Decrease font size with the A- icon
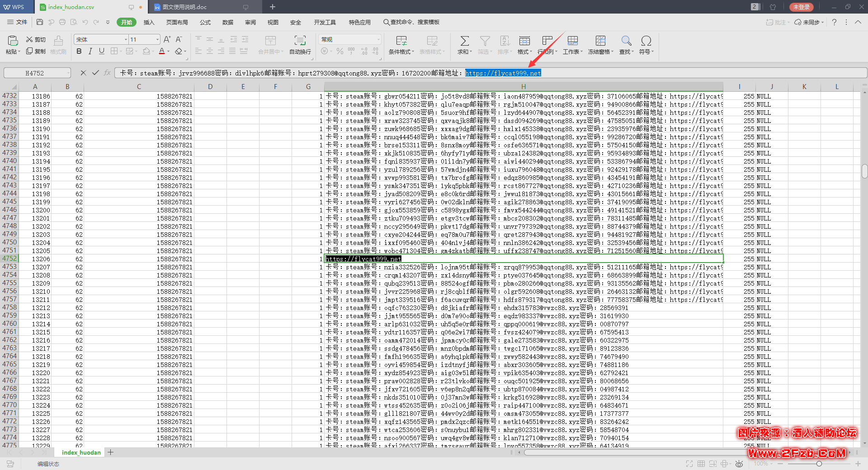This screenshot has width=868, height=470. (x=179, y=39)
